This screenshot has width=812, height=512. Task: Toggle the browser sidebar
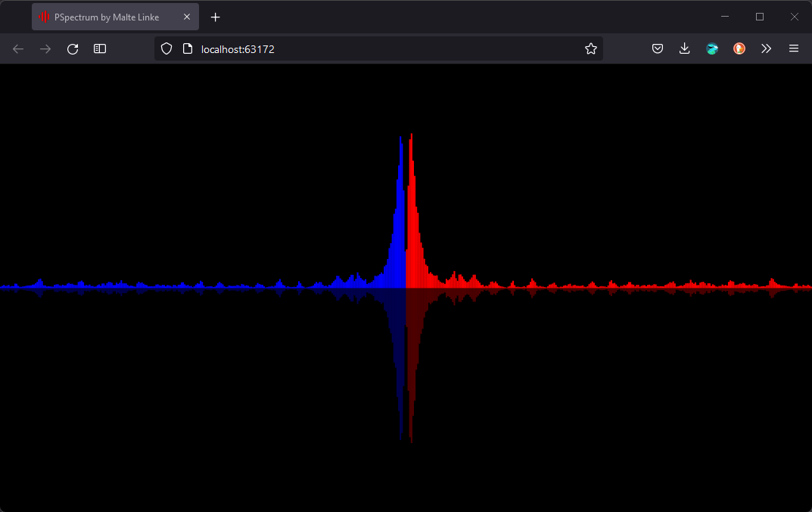[x=100, y=48]
